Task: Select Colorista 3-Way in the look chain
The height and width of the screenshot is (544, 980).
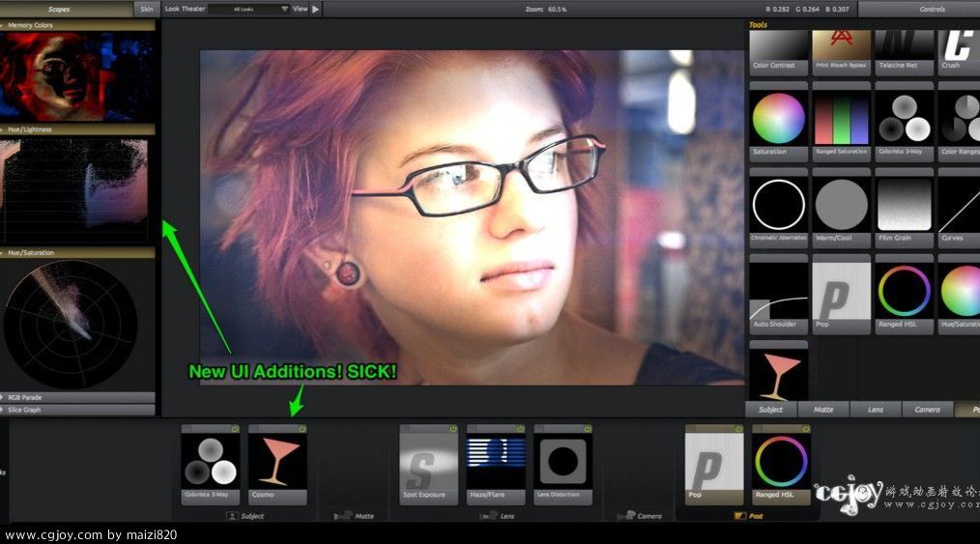Action: tap(210, 465)
